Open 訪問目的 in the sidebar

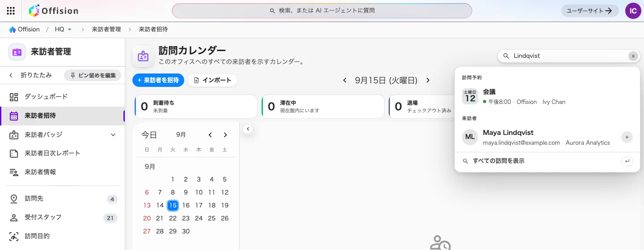pos(62,236)
